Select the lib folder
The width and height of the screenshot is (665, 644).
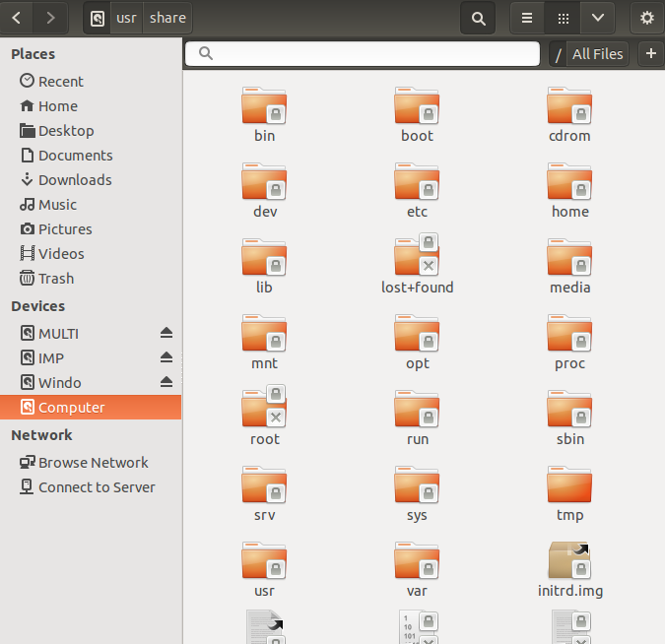(264, 266)
